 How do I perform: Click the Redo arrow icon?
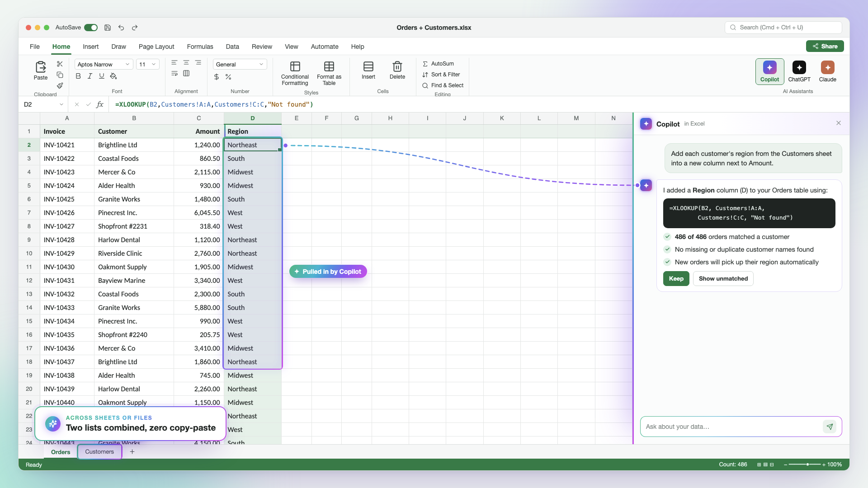coord(135,28)
